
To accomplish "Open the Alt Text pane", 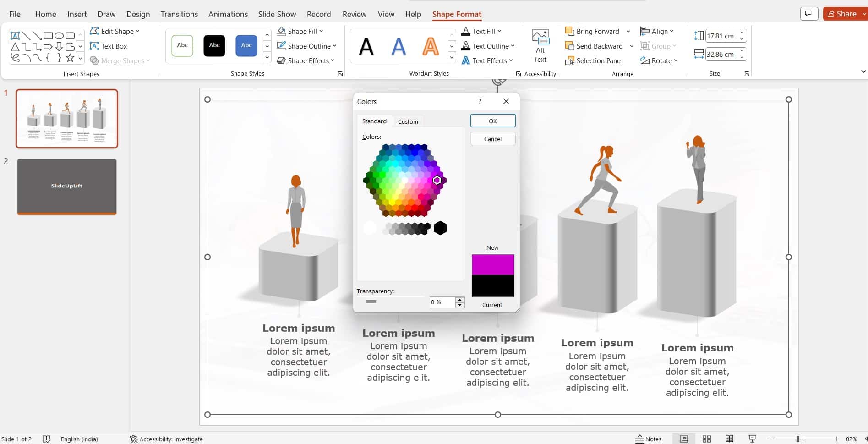I will (540, 45).
